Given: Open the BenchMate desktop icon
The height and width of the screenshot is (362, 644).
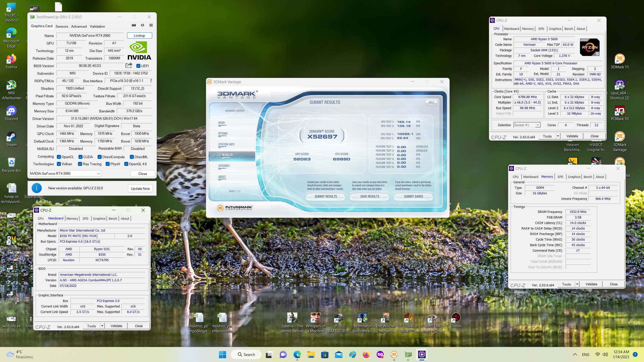Looking at the screenshot, I should (x=11, y=243).
